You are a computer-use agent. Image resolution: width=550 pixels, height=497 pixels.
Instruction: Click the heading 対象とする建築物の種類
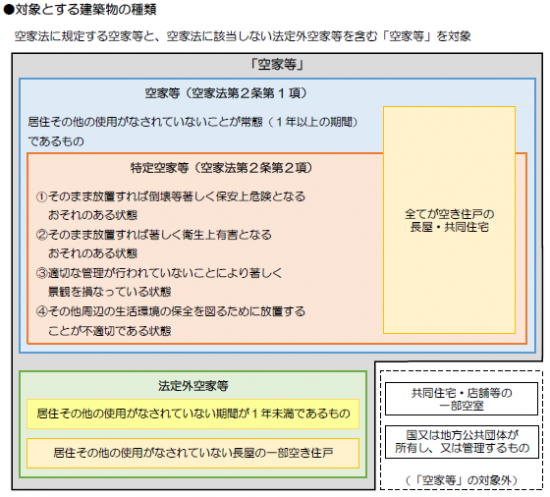(86, 9)
